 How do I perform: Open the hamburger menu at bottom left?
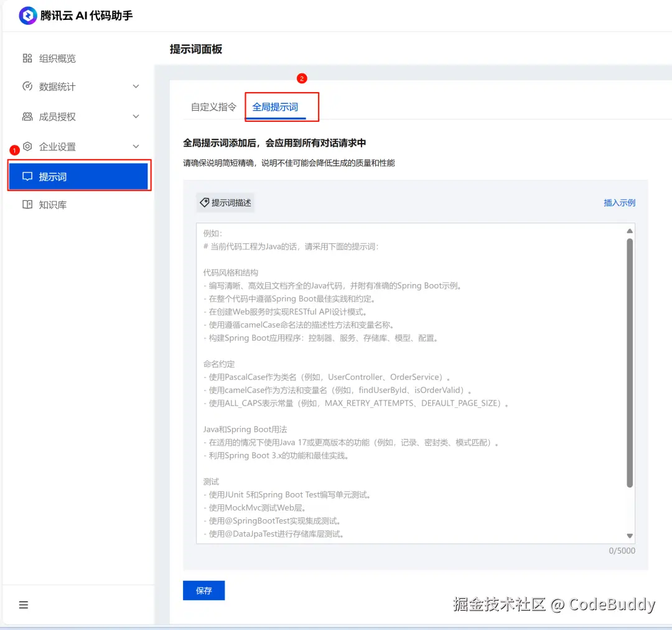point(23,604)
